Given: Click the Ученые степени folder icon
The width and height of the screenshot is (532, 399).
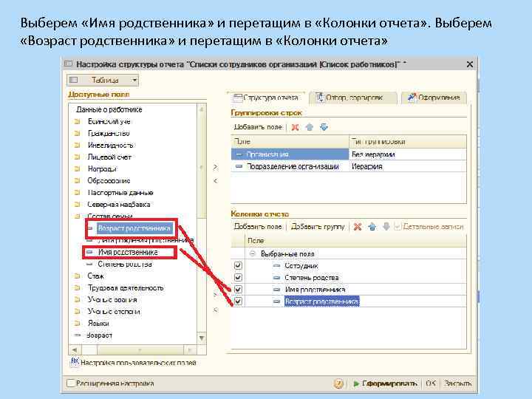Looking at the screenshot, I should click(78, 312).
